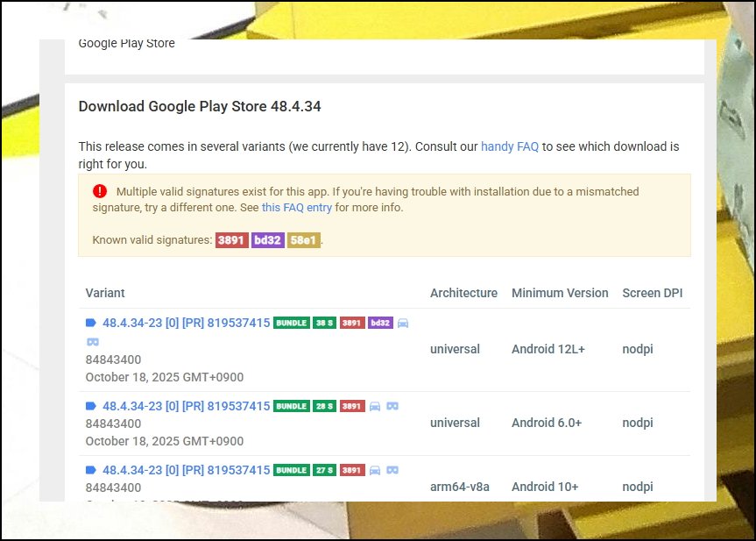
Task: Click the purple bd32 badge in the Android 12L+ row
Action: [380, 323]
